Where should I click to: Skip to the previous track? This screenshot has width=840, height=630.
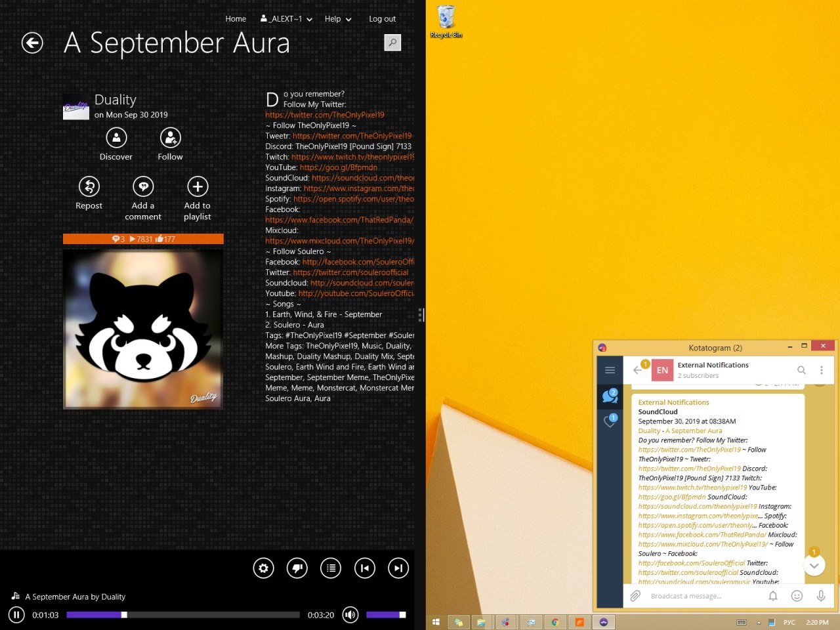tap(364, 568)
